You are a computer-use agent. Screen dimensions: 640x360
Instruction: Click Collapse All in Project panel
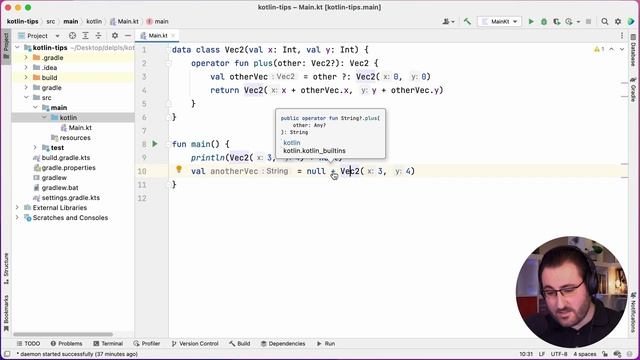click(98, 36)
